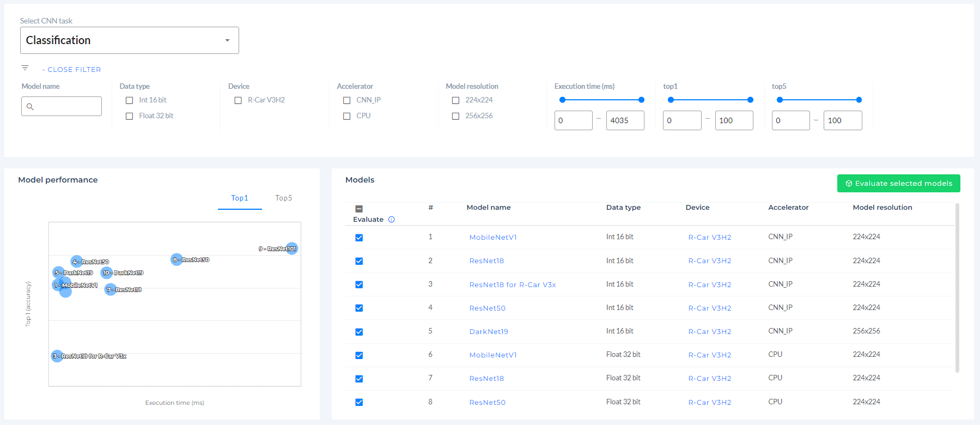Viewport: 980px width, 425px height.
Task: Check the 224x224 resolution filter
Action: (x=456, y=100)
